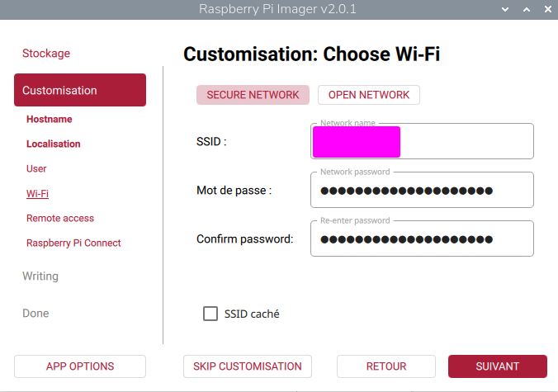Select the Secure Network option
The image size is (558, 392).
253,95
